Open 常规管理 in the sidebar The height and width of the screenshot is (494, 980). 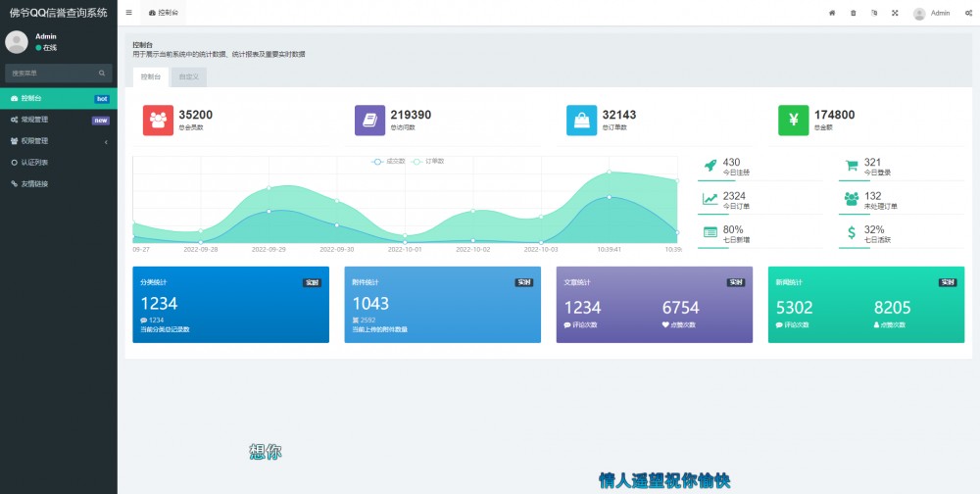point(59,120)
